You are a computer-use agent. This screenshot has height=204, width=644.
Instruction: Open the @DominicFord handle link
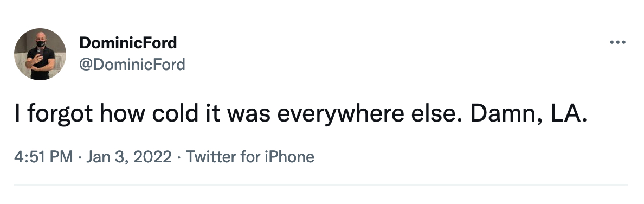tap(132, 65)
